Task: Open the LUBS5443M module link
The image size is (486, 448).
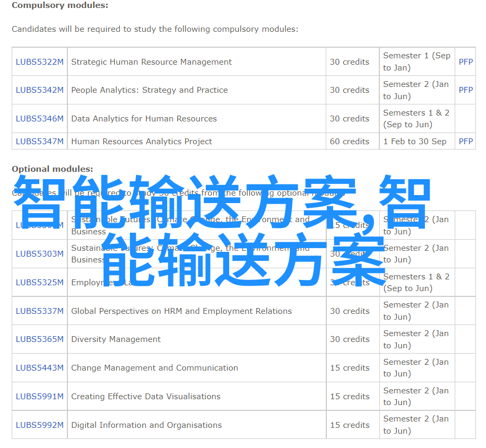Action: (40, 368)
